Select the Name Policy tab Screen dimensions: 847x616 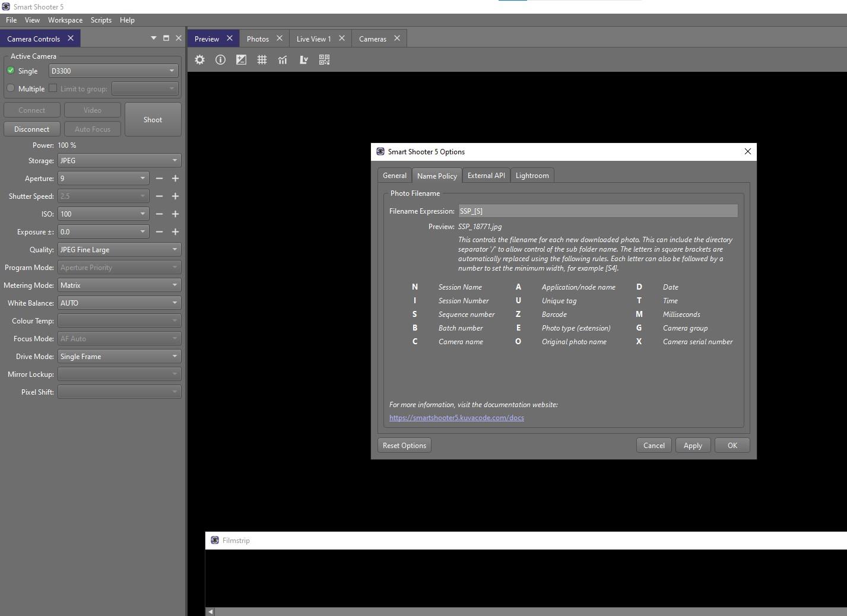tap(437, 176)
